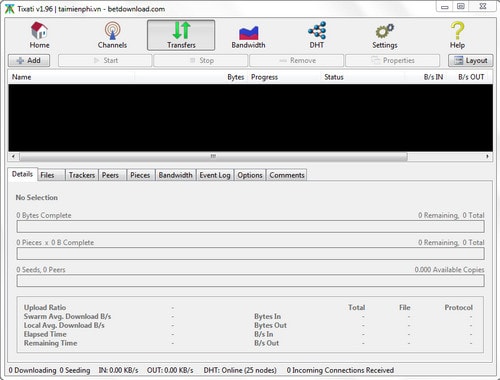Viewport: 500px width, 380px height.
Task: Click '0.000 Available Copies' text
Action: 449,270
